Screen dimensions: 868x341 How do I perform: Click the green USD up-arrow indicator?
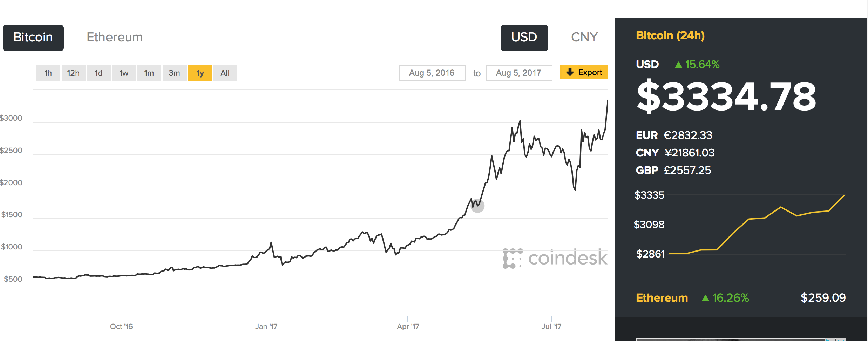click(678, 65)
